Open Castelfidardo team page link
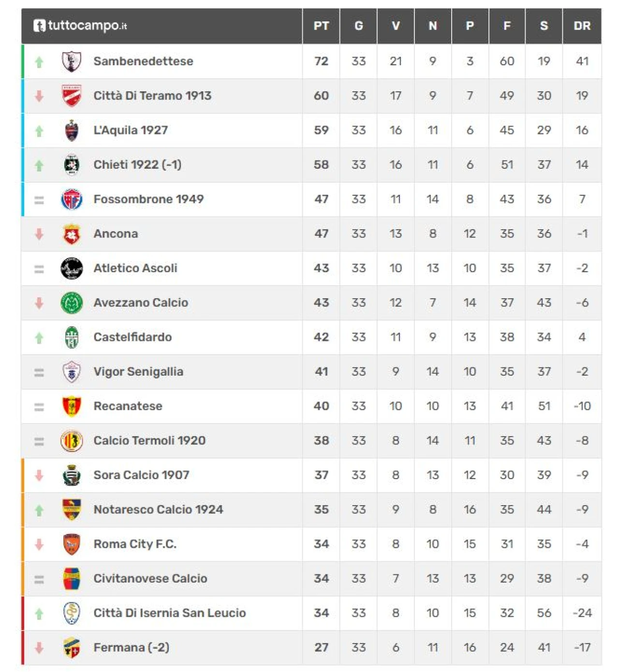The image size is (619, 672). 133,337
